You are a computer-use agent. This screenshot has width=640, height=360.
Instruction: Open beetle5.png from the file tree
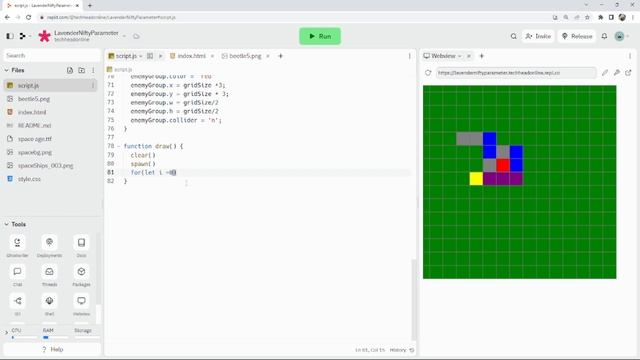pyautogui.click(x=33, y=99)
